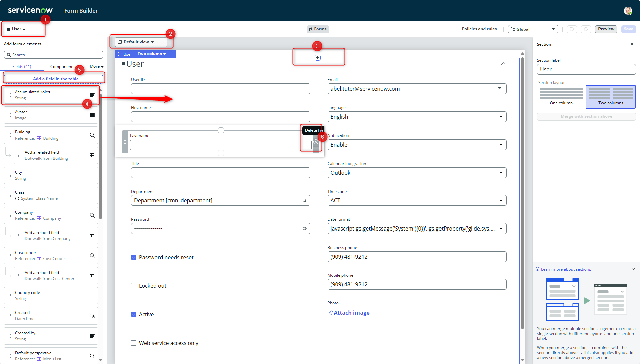Click the Department lookup magnifier icon
The image size is (640, 364).
[x=304, y=201]
